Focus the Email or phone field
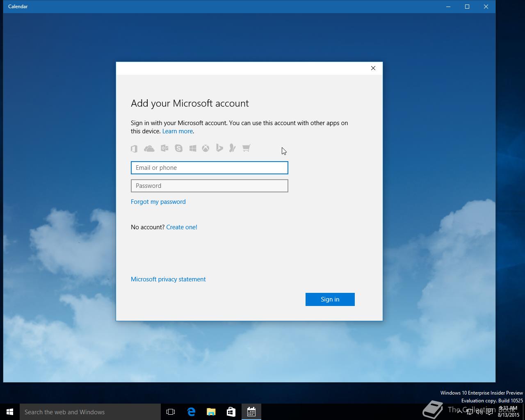The image size is (525, 420). [x=210, y=168]
